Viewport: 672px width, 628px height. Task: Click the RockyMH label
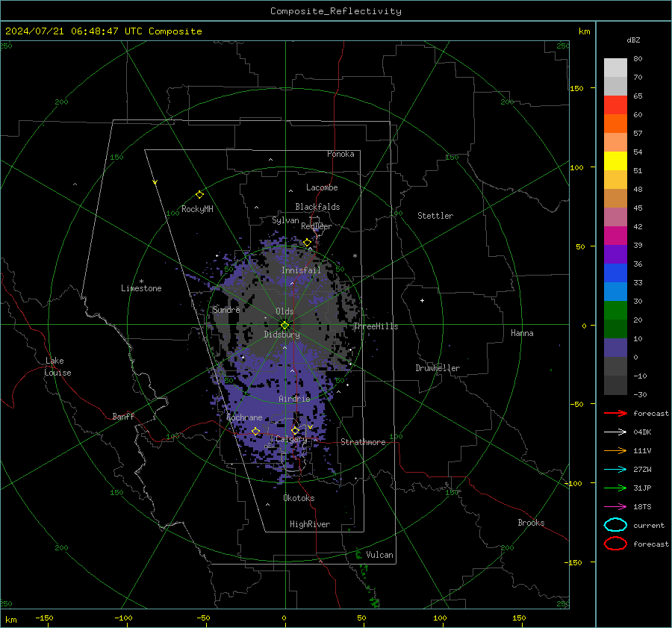(x=197, y=209)
